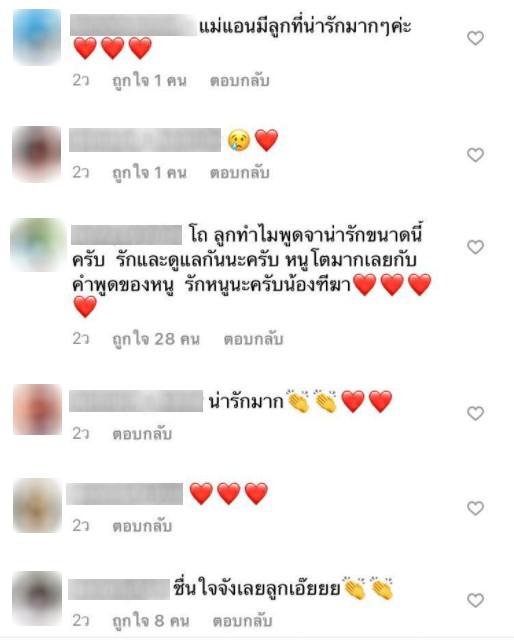Open blue profile picture of first commenter

37,38
